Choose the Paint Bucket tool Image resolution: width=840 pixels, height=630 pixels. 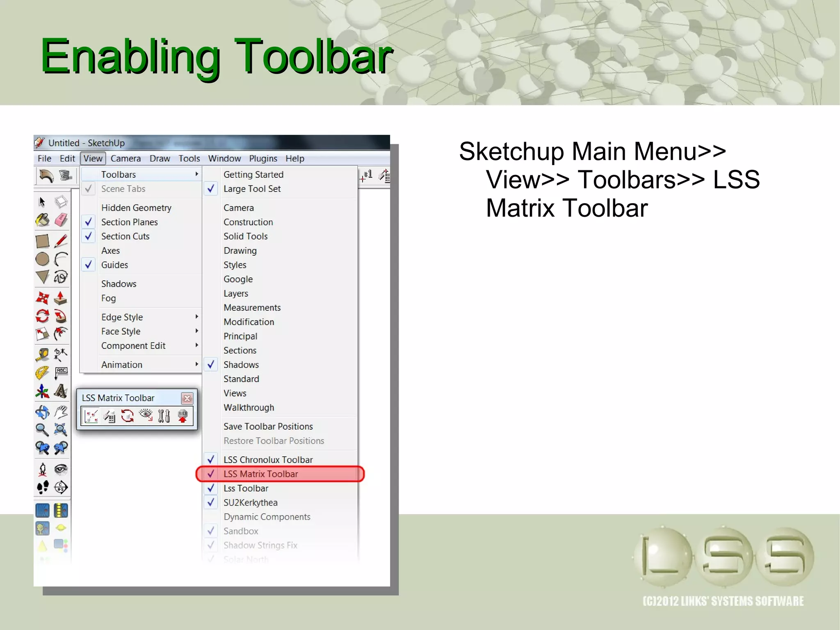tap(42, 220)
